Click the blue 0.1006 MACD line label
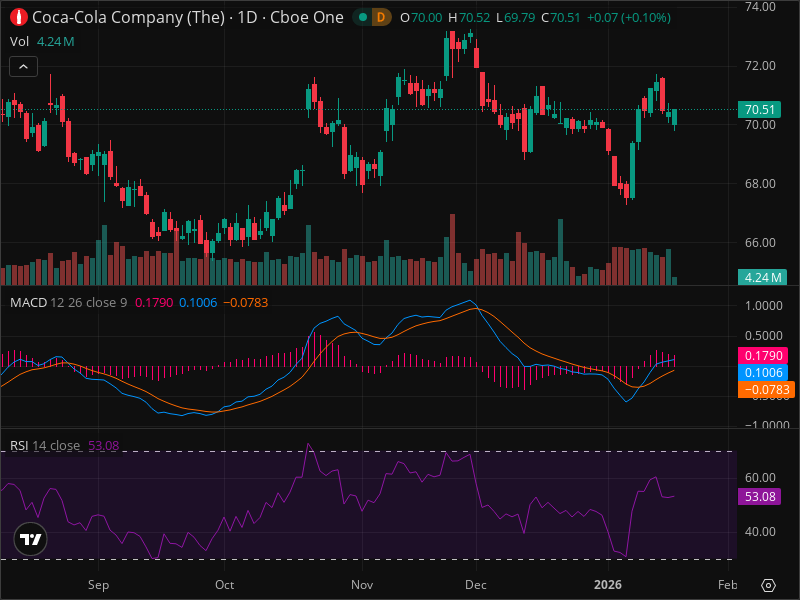 coord(763,372)
